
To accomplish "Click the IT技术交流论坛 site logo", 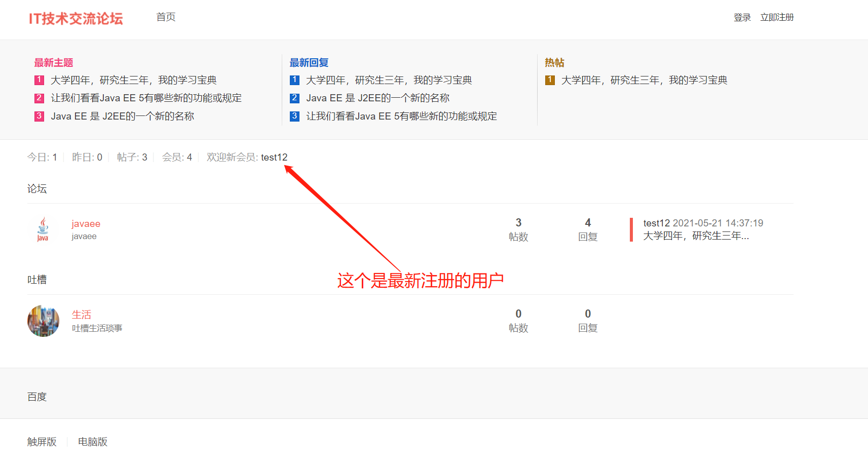I will pyautogui.click(x=76, y=19).
